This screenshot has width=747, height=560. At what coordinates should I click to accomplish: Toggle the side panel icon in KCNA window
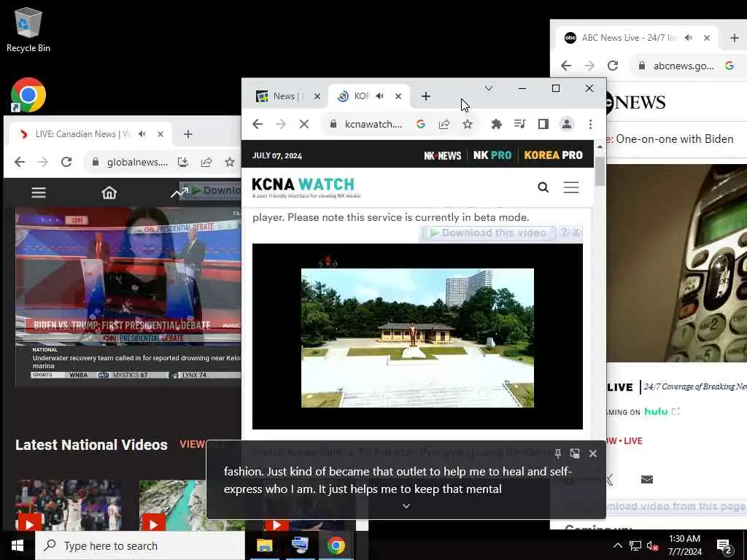543,124
